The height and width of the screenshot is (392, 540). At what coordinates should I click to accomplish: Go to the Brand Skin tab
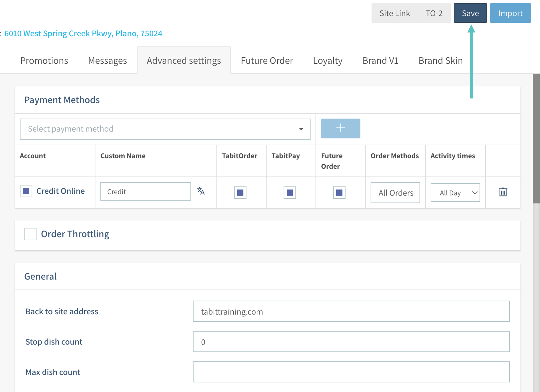440,61
